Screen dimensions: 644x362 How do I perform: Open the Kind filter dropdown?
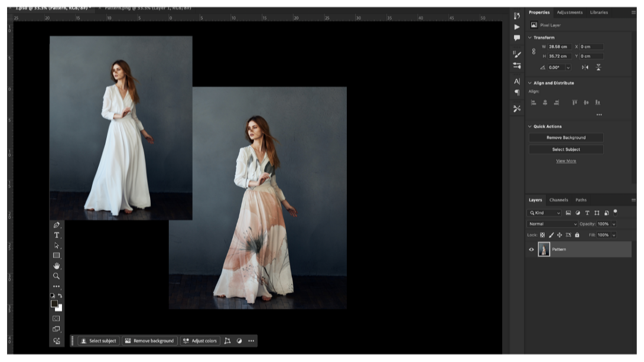545,213
